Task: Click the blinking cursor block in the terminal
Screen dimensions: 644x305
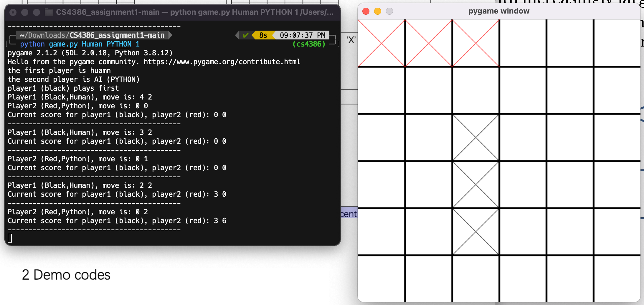Action: click(10, 238)
